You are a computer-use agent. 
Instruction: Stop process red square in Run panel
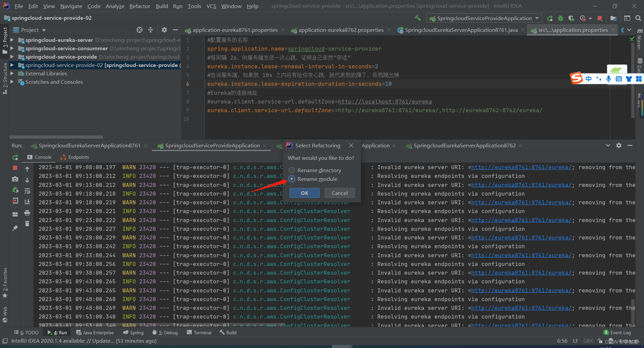pyautogui.click(x=15, y=168)
